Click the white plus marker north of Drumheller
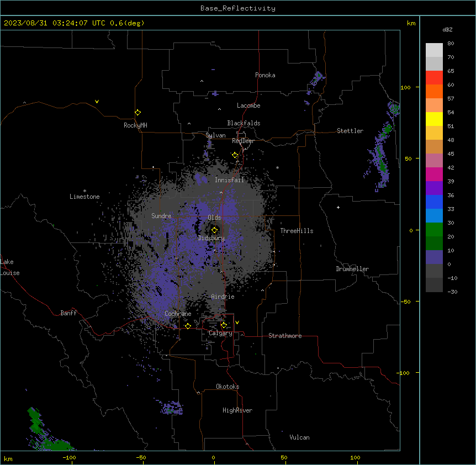This screenshot has width=476, height=465. click(338, 207)
